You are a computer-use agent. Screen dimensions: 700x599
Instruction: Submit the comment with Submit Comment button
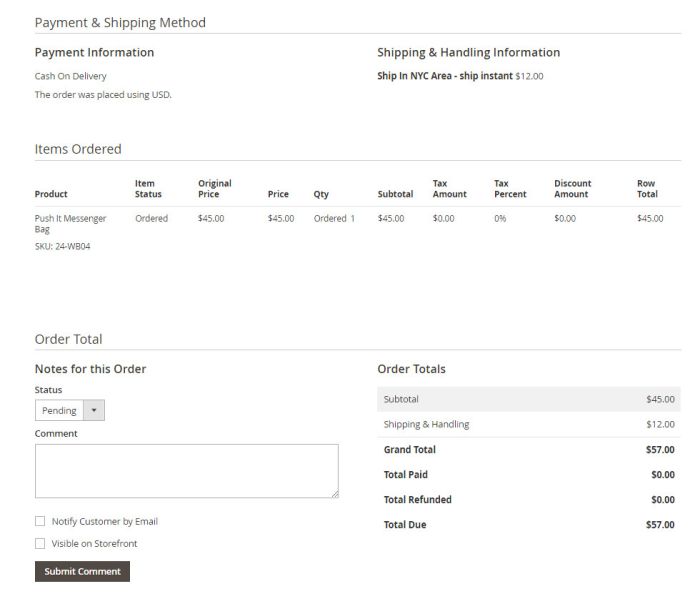pos(82,571)
